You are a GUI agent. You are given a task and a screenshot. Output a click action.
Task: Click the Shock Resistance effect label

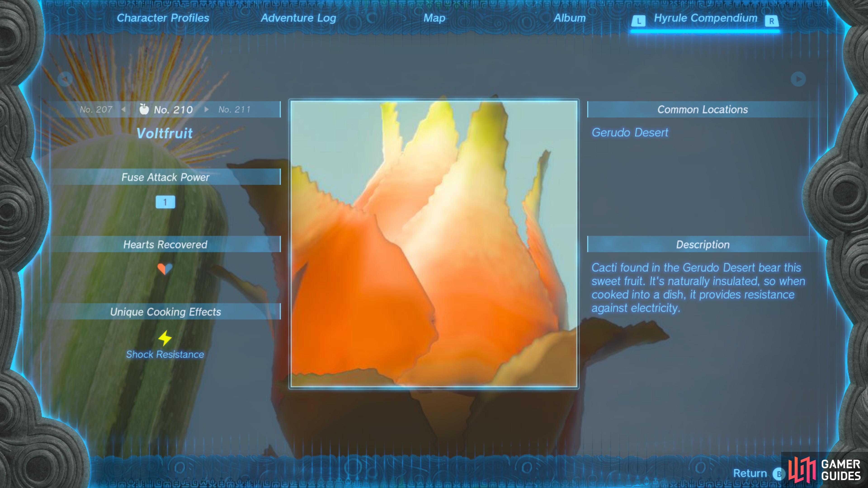(165, 355)
